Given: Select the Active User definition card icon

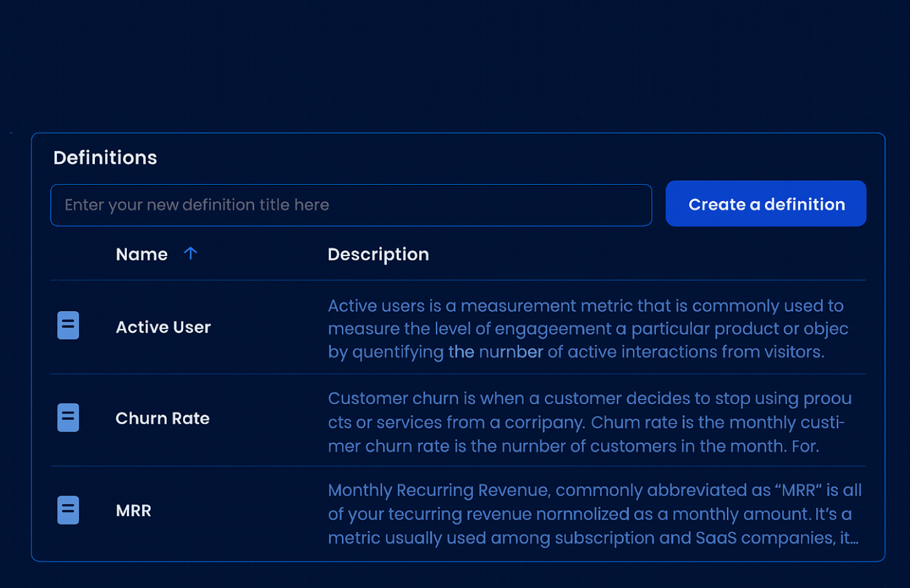Looking at the screenshot, I should 68,325.
